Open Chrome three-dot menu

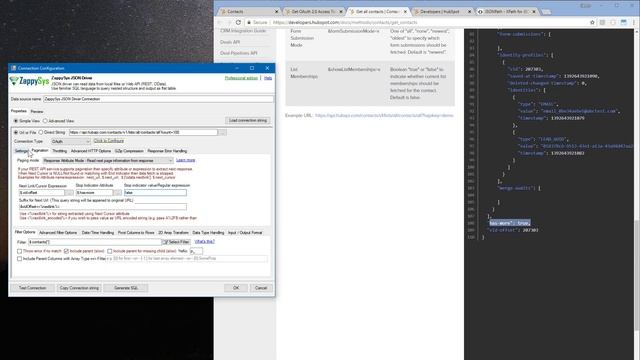tap(634, 22)
